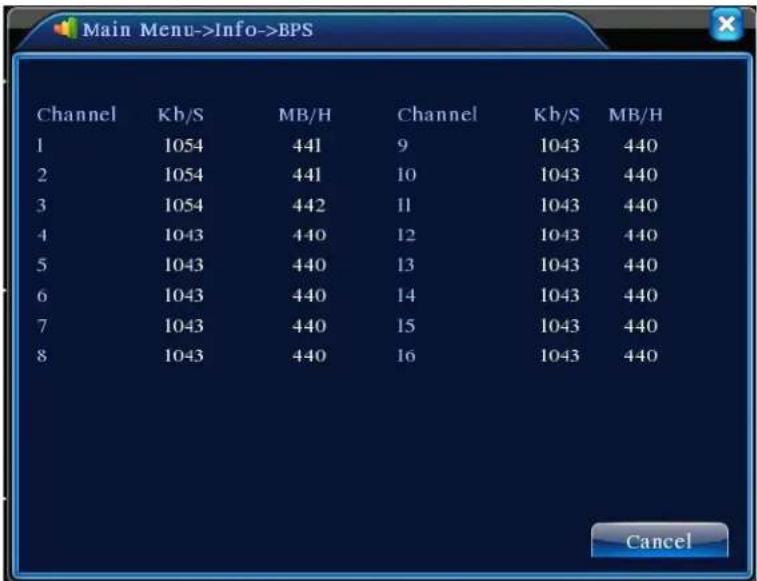This screenshot has width=757, height=581.
Task: Select channel 10 row number
Action: click(x=406, y=175)
